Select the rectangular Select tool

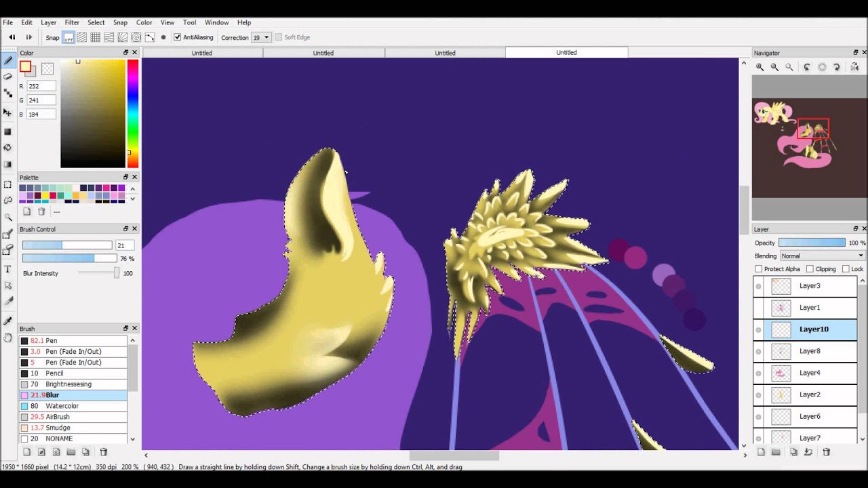pyautogui.click(x=8, y=184)
